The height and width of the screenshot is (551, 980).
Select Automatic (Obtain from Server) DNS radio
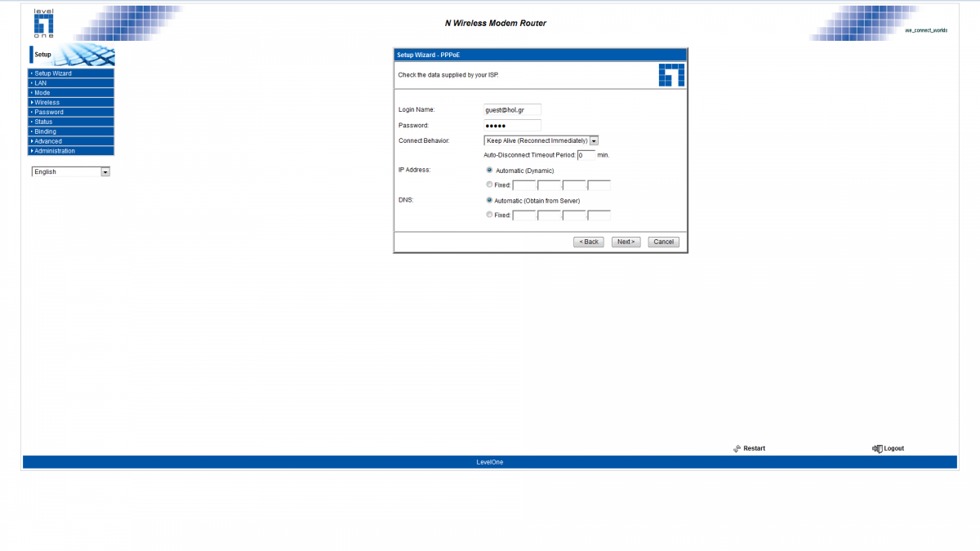tap(489, 200)
